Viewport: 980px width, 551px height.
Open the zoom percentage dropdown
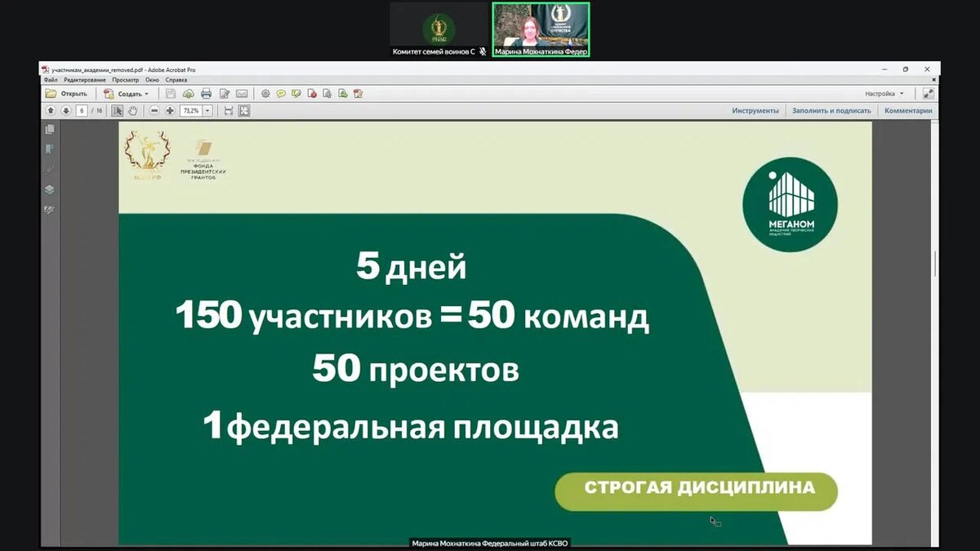click(207, 110)
